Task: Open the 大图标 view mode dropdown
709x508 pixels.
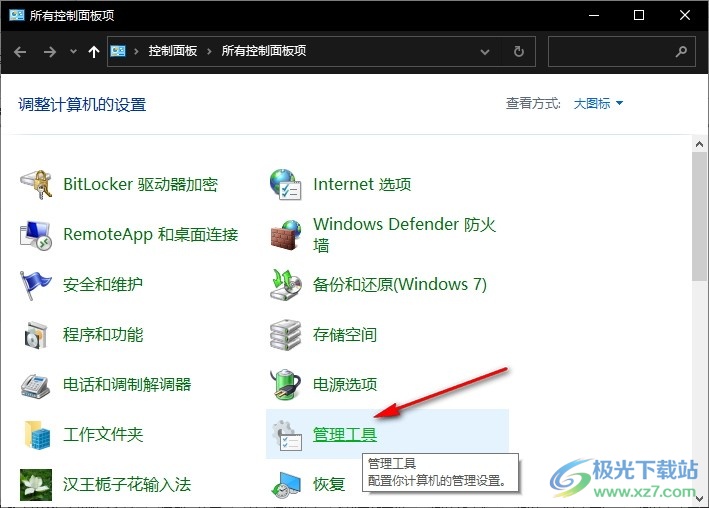Action: (x=598, y=104)
